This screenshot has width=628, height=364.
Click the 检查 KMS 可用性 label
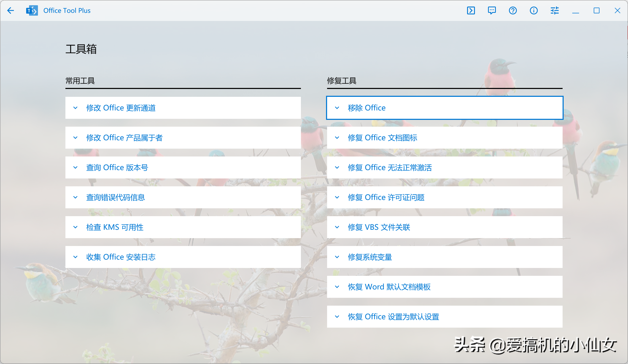pos(115,227)
